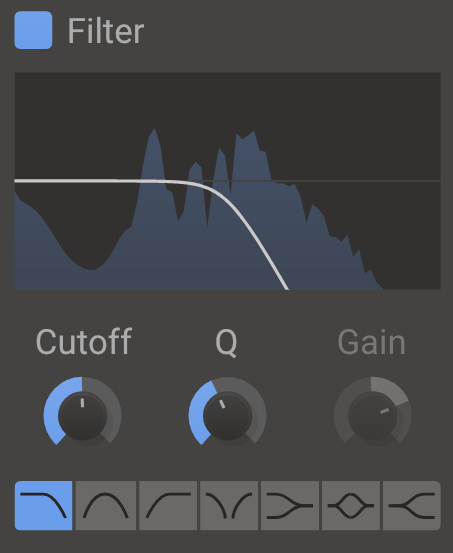
Task: Switch to the notch filter type
Action: click(x=229, y=505)
